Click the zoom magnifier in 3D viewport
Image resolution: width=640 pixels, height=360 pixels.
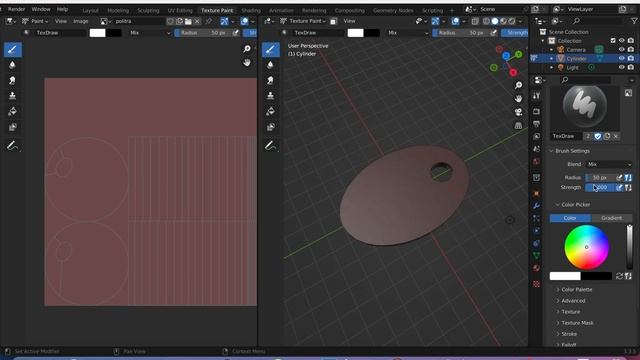518,85
